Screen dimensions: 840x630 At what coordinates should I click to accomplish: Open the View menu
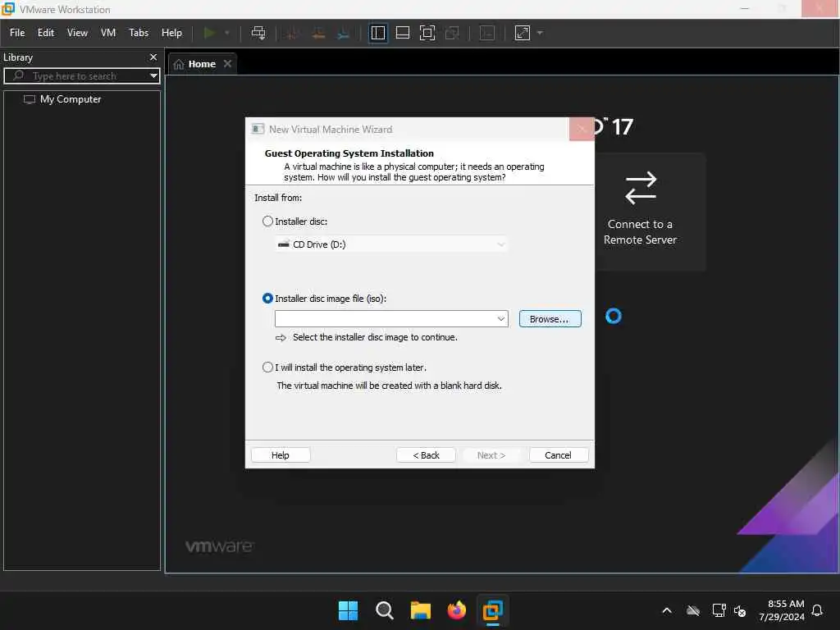pos(77,33)
